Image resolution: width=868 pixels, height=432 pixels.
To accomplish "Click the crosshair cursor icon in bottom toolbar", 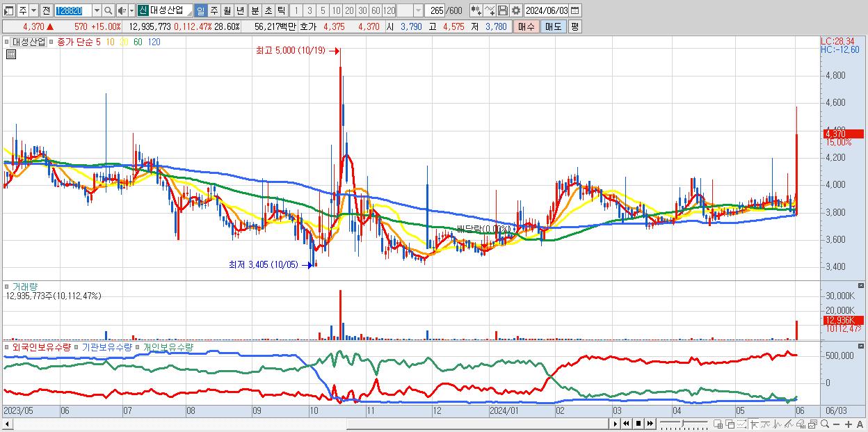I will pos(754,424).
